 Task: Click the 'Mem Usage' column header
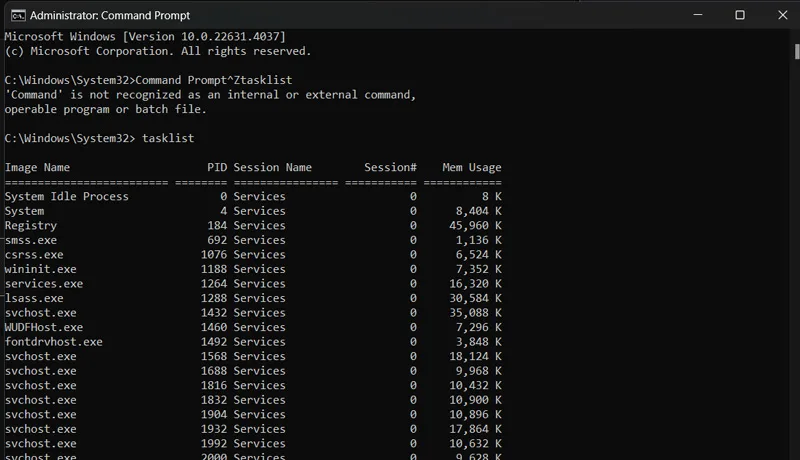click(472, 167)
